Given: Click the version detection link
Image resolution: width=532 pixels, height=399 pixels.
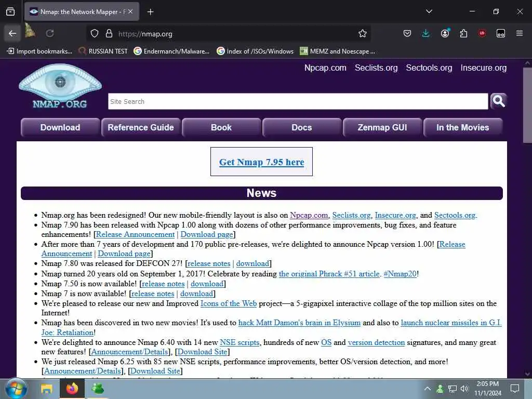Looking at the screenshot, I should (x=376, y=342).
